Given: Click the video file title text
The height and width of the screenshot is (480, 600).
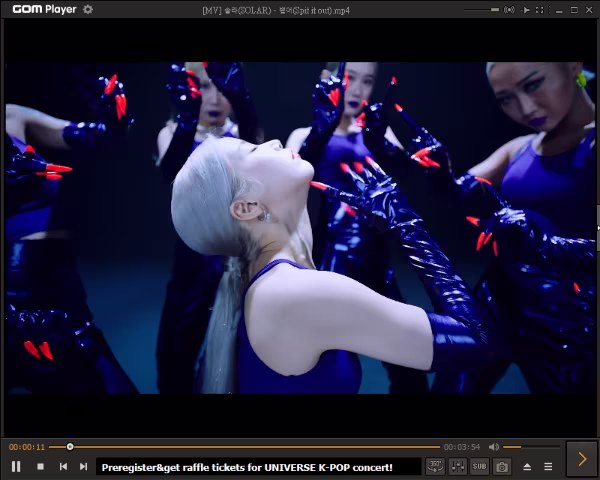Looking at the screenshot, I should click(276, 10).
